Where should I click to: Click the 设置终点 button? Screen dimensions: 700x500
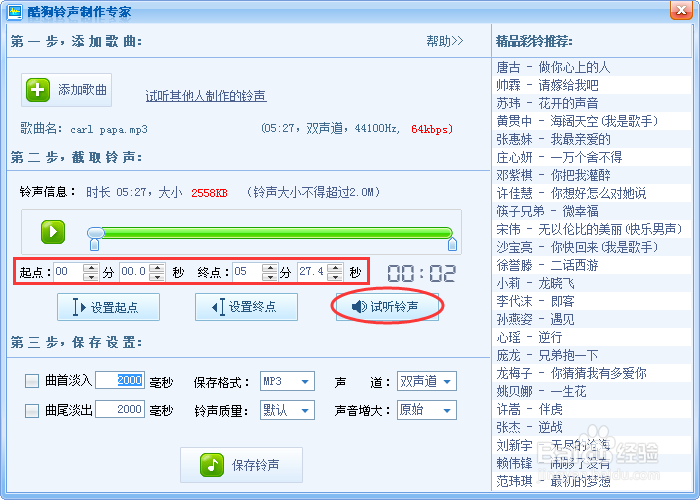[x=246, y=307]
